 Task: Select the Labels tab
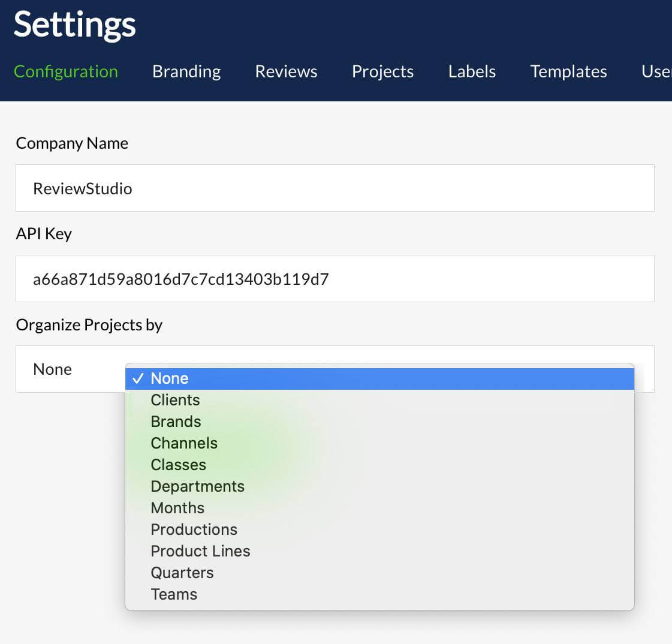472,71
